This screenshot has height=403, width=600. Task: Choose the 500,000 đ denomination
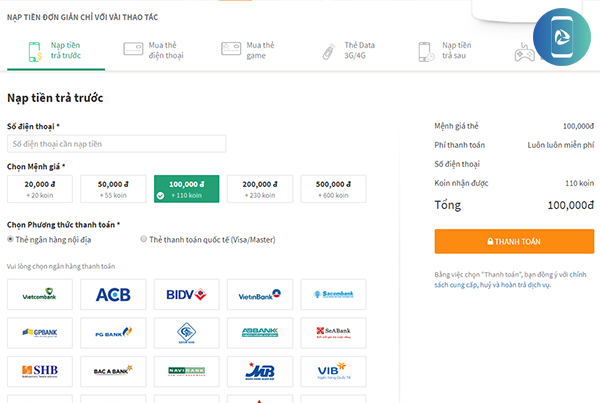pyautogui.click(x=333, y=188)
